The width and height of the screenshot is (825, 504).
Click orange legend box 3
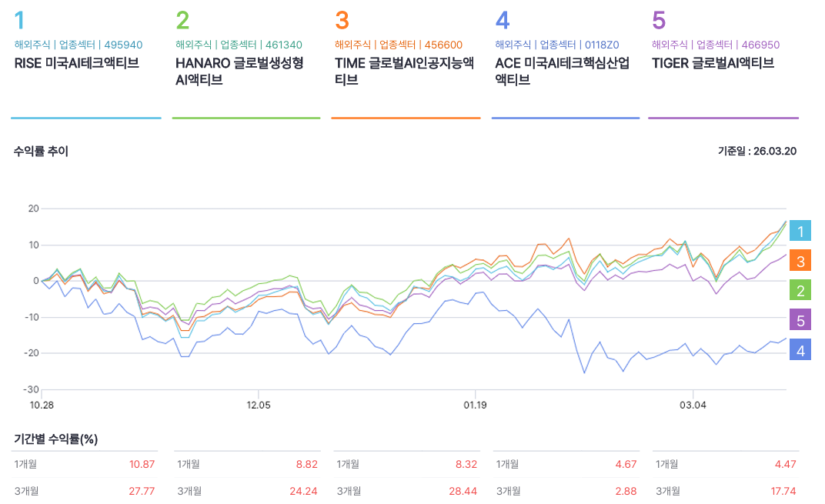(800, 261)
